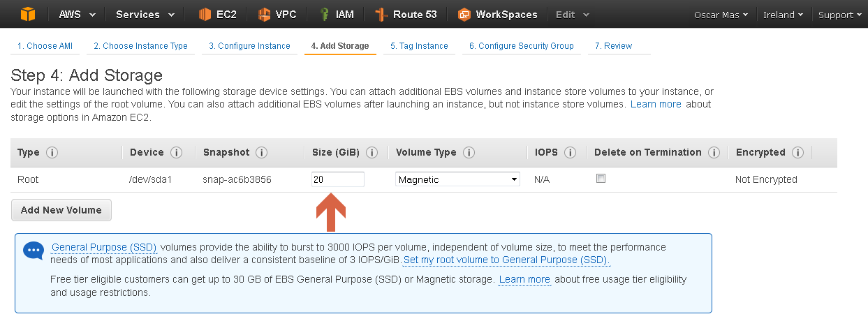Open the EC2 service shortcut icon
Image resolution: width=868 pixels, height=328 pixels.
205,14
